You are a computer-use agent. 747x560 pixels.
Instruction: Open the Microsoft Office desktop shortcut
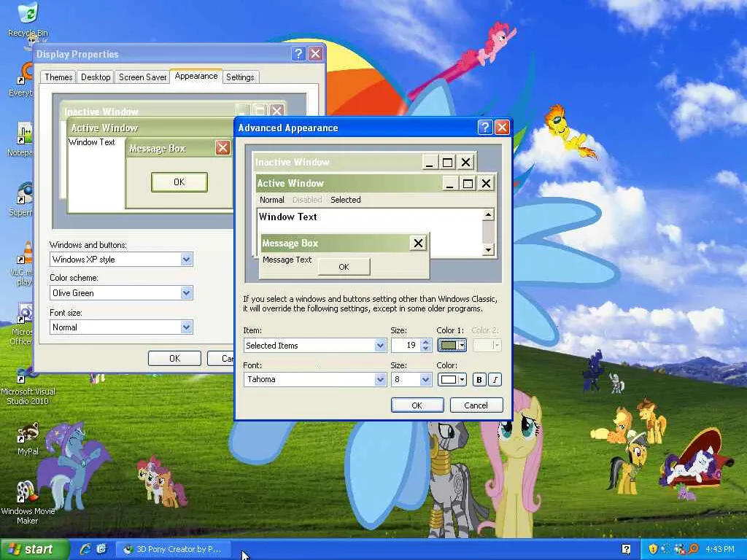[x=23, y=324]
